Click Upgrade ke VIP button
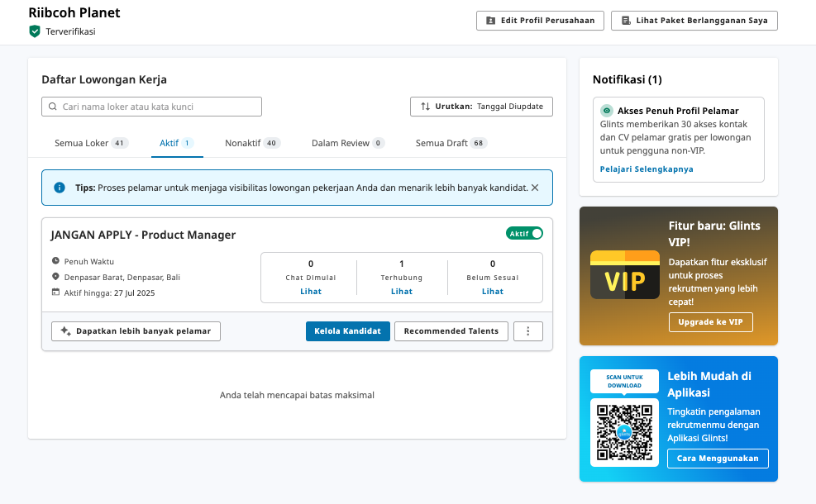The width and height of the screenshot is (816, 504). [x=710, y=322]
